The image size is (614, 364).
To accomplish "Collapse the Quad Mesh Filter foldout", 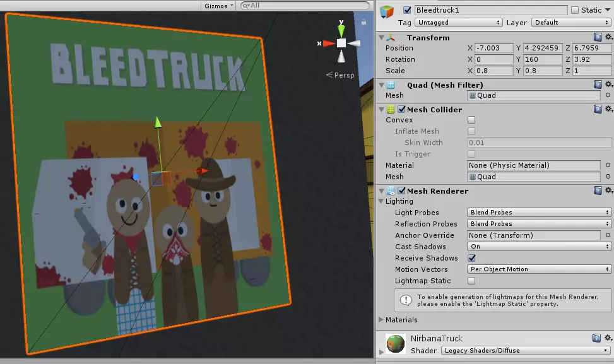I will click(x=381, y=85).
